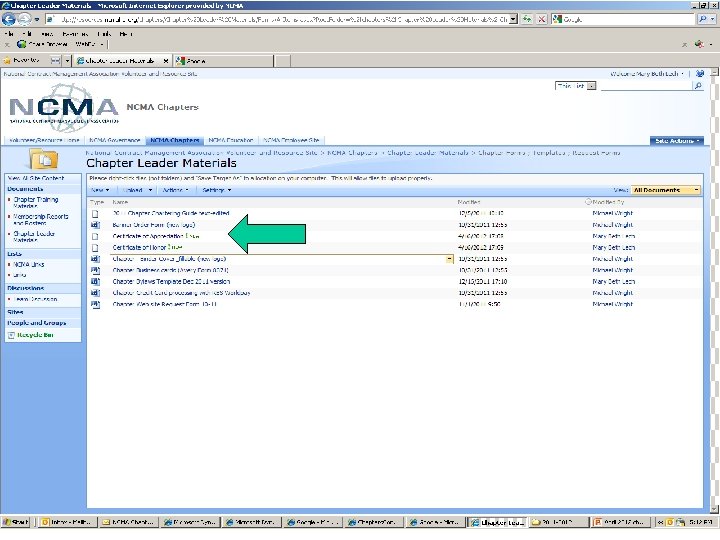Click the Word icon for Chapter Binder Cover row

click(95, 259)
